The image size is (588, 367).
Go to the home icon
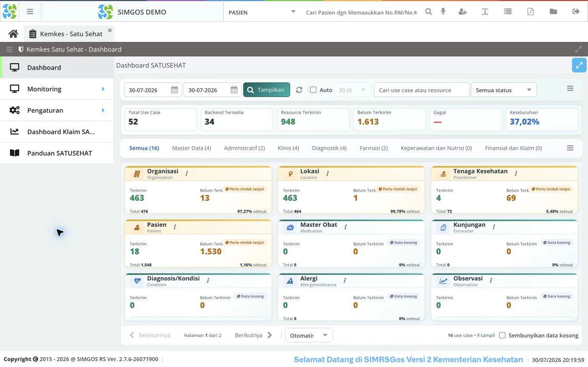13,34
